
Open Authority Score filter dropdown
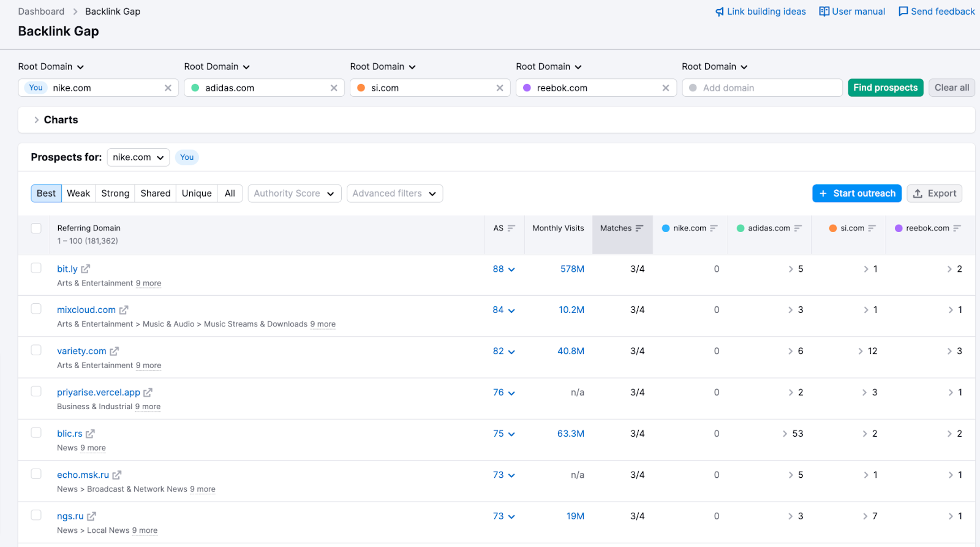click(x=295, y=194)
